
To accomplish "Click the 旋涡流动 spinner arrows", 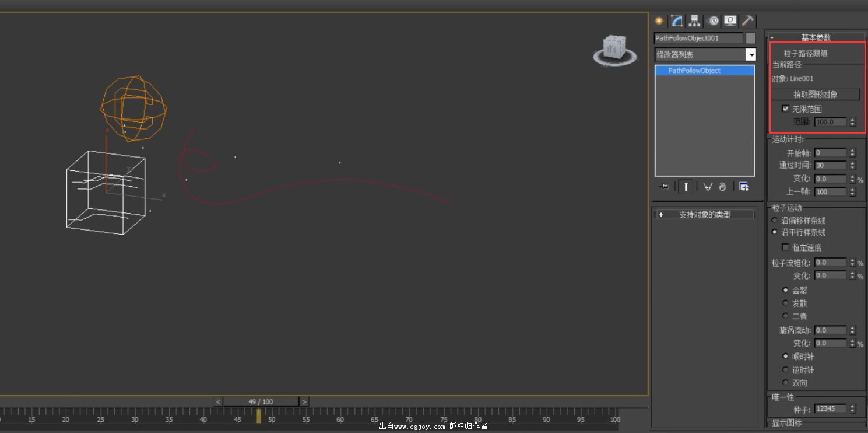I will pos(853,330).
